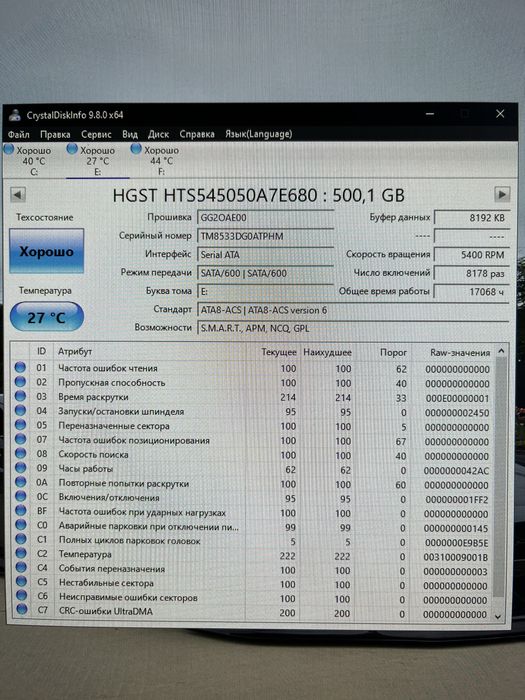525x700 pixels.
Task: Click the Порог column header
Action: [393, 353]
